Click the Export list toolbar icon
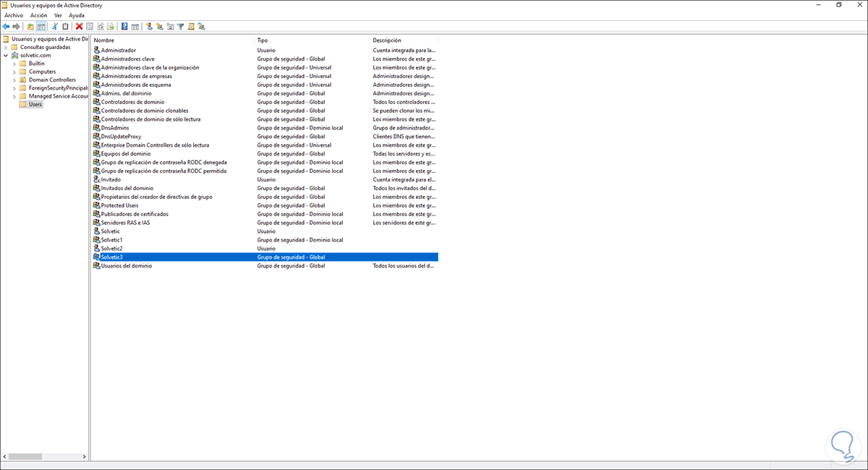This screenshot has height=470, width=868. [111, 27]
